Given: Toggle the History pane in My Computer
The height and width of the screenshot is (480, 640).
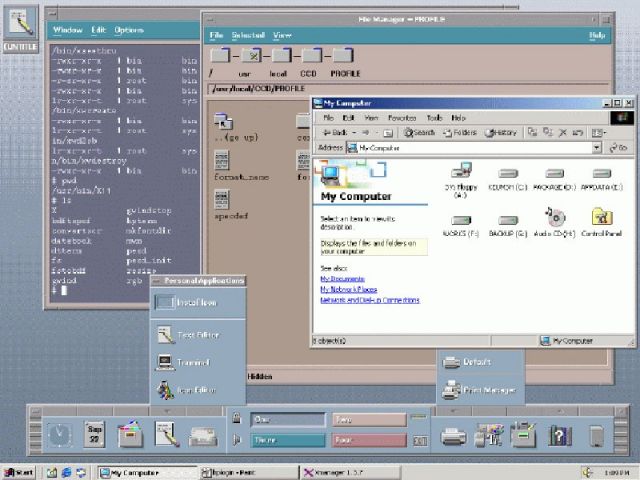Looking at the screenshot, I should click(x=501, y=133).
